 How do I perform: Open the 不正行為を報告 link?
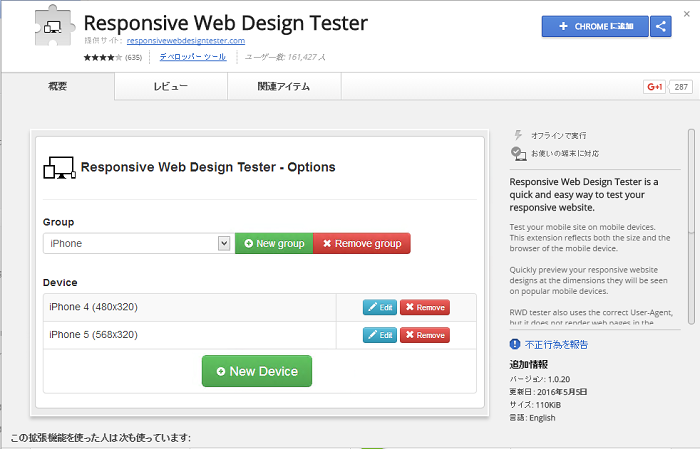pos(556,345)
